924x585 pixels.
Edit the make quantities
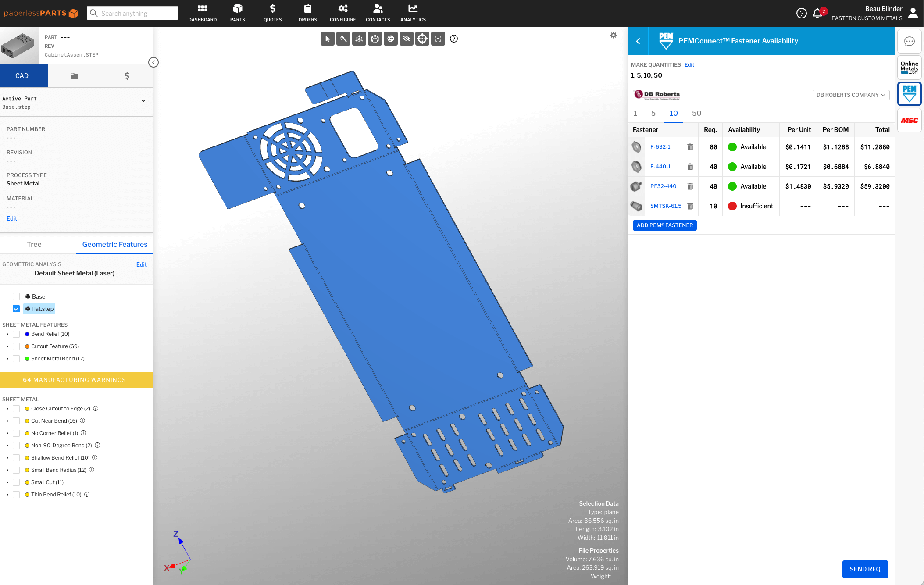pos(689,65)
